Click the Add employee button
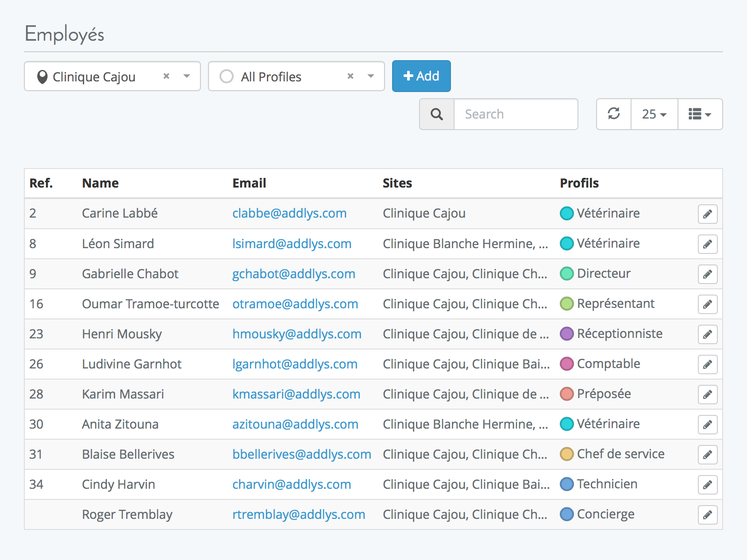The image size is (747, 560). tap(421, 76)
